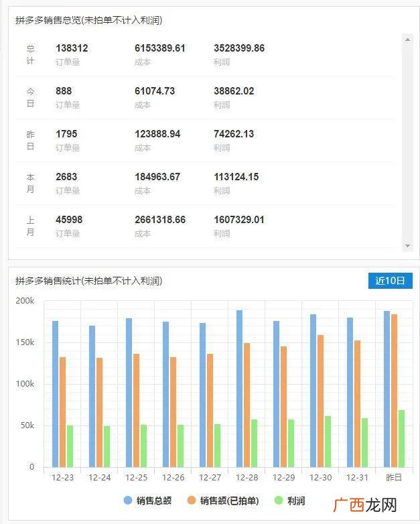Click the blue bar for 昨日
Image resolution: width=420 pixels, height=524 pixels.
(x=387, y=389)
